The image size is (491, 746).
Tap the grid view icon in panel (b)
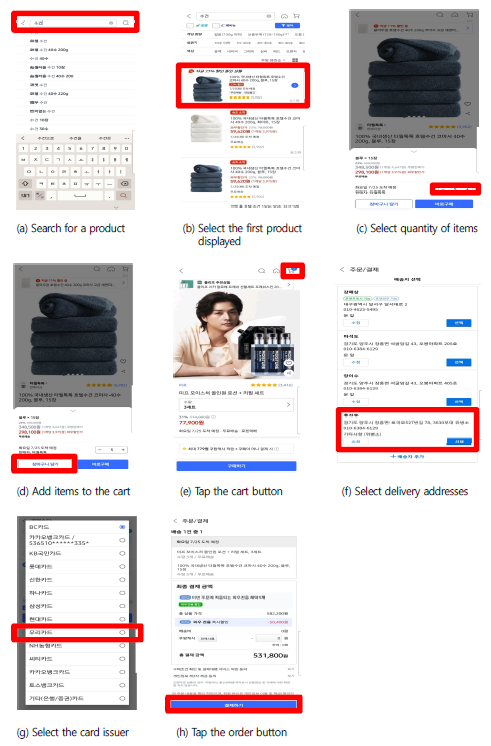tap(295, 60)
